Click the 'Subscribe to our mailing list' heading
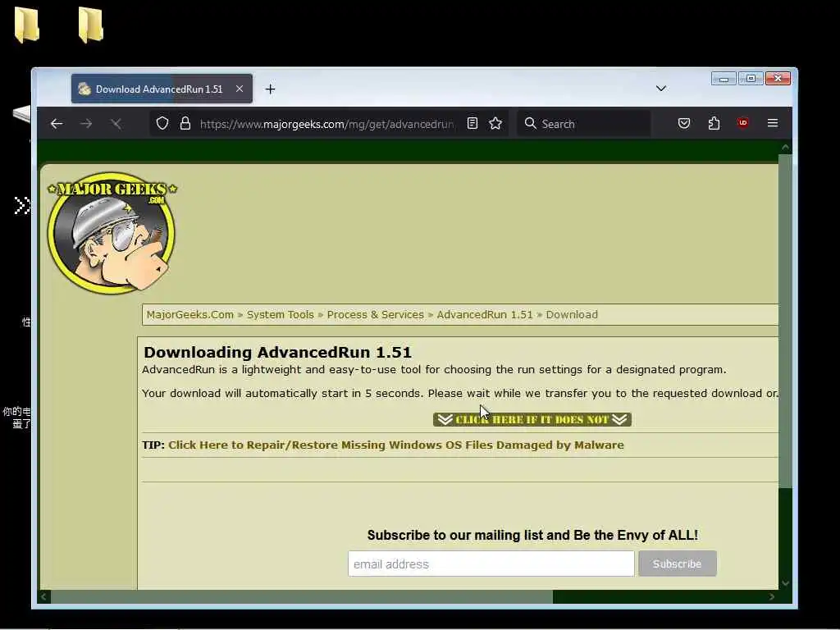840x630 pixels. pos(532,535)
